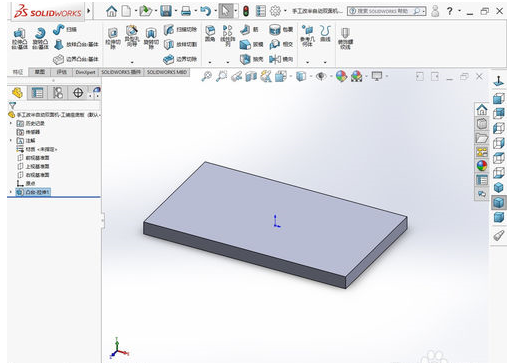Image resolution: width=524 pixels, height=363 pixels.
Task: Click the FeatureManager filter field
Action: pyautogui.click(x=54, y=106)
